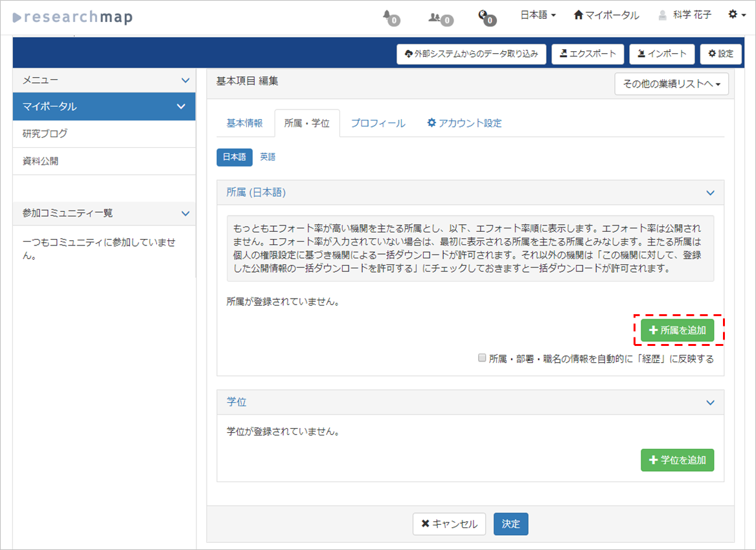The width and height of the screenshot is (756, 550).
Task: Open the アカウント設定 tab
Action: pyautogui.click(x=464, y=123)
